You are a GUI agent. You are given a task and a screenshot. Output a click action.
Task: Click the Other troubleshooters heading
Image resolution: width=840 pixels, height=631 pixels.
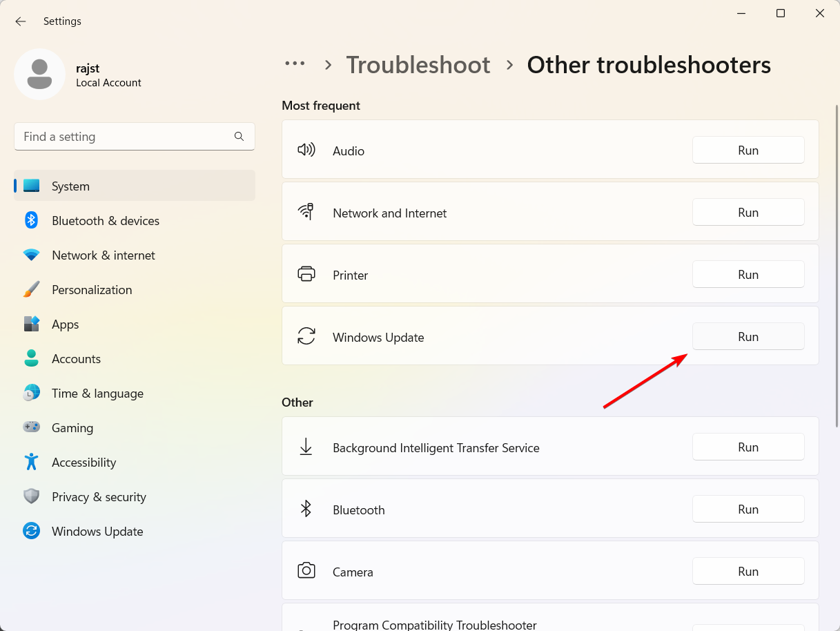(x=649, y=65)
